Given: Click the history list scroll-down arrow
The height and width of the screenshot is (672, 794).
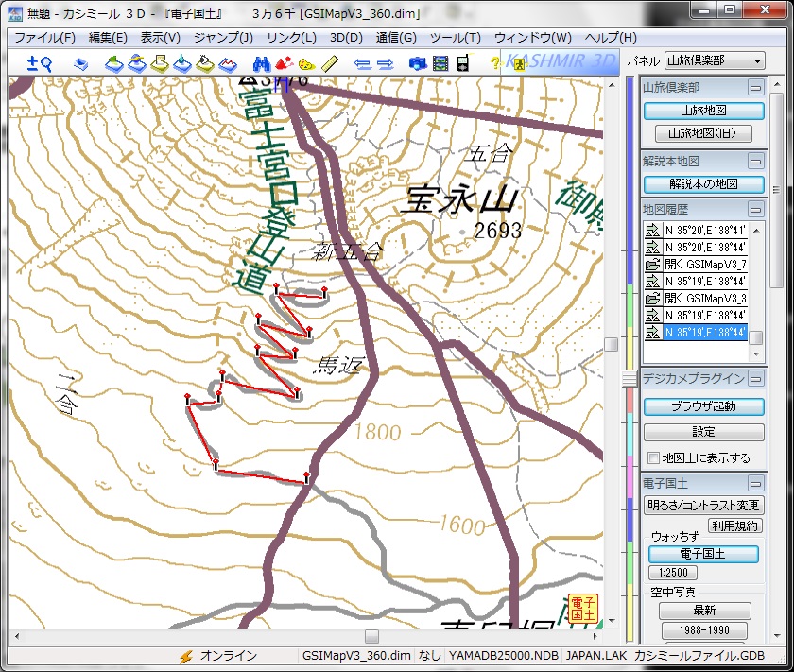Looking at the screenshot, I should pyautogui.click(x=756, y=354).
